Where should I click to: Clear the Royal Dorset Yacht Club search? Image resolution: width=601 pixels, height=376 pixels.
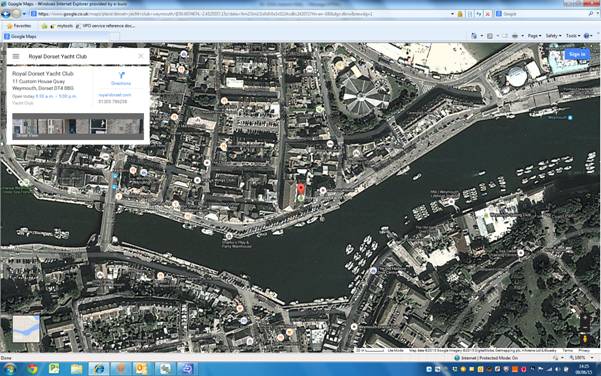(x=141, y=56)
